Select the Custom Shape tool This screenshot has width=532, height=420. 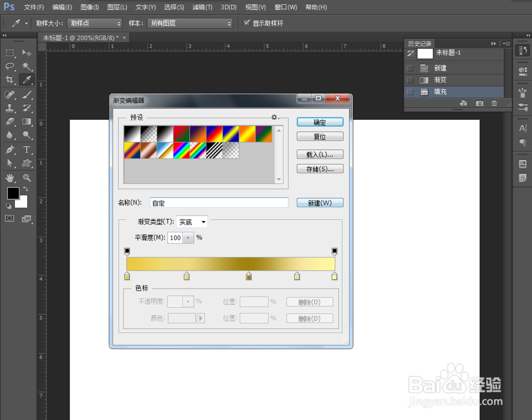27,163
